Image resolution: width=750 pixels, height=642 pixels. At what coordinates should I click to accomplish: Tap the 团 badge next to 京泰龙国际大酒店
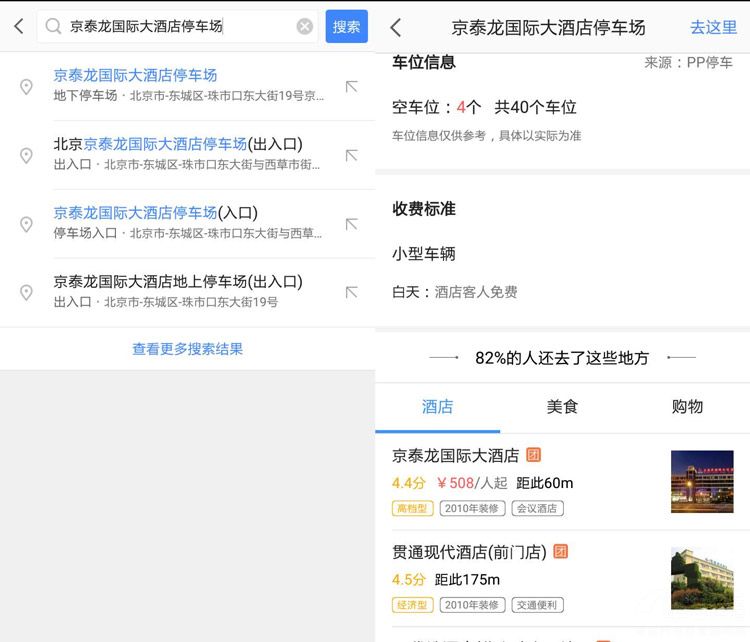coord(534,455)
